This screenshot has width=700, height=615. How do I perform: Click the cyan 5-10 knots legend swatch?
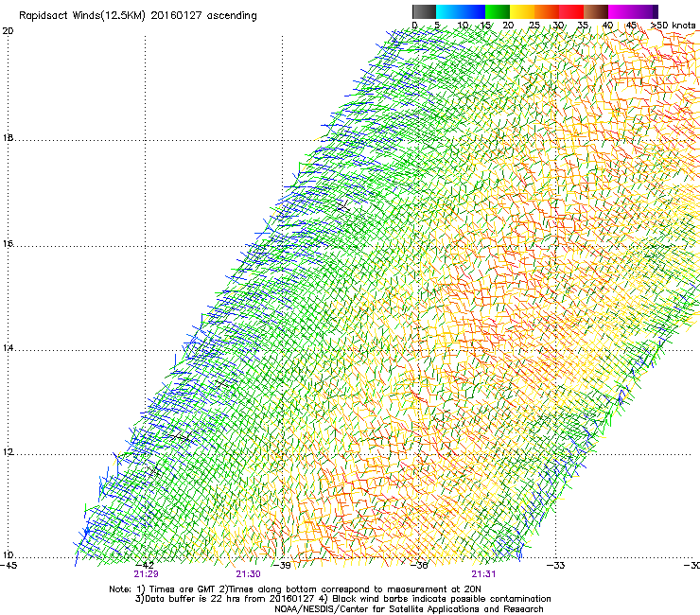click(x=448, y=11)
